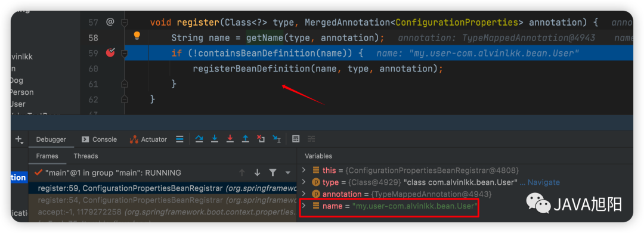
Task: Expand the 'name' variable node
Action: click(x=304, y=206)
